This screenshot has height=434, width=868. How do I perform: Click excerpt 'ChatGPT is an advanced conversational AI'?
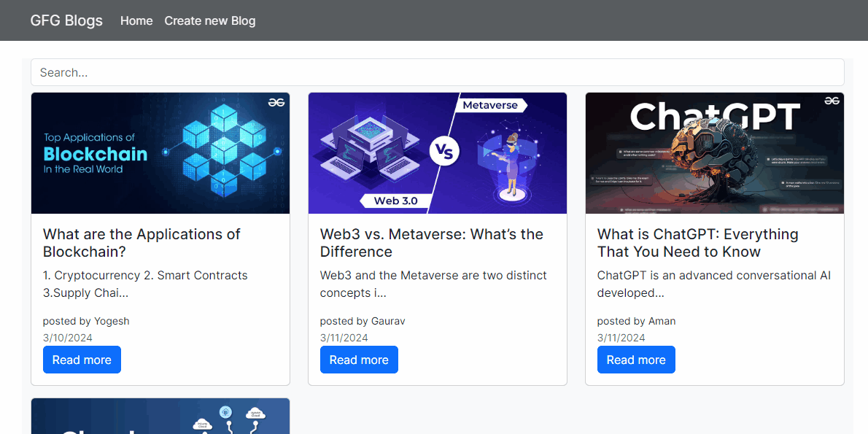pyautogui.click(x=714, y=275)
